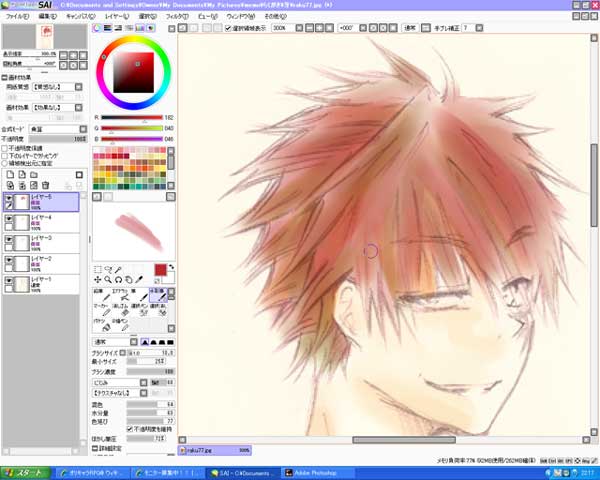Choose the watercolor brush tool

click(x=158, y=295)
